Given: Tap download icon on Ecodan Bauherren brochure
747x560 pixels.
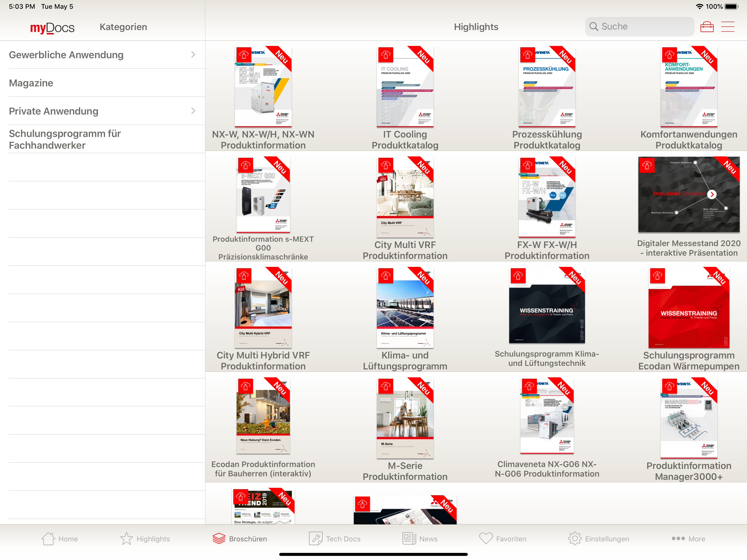Looking at the screenshot, I should coord(246,386).
